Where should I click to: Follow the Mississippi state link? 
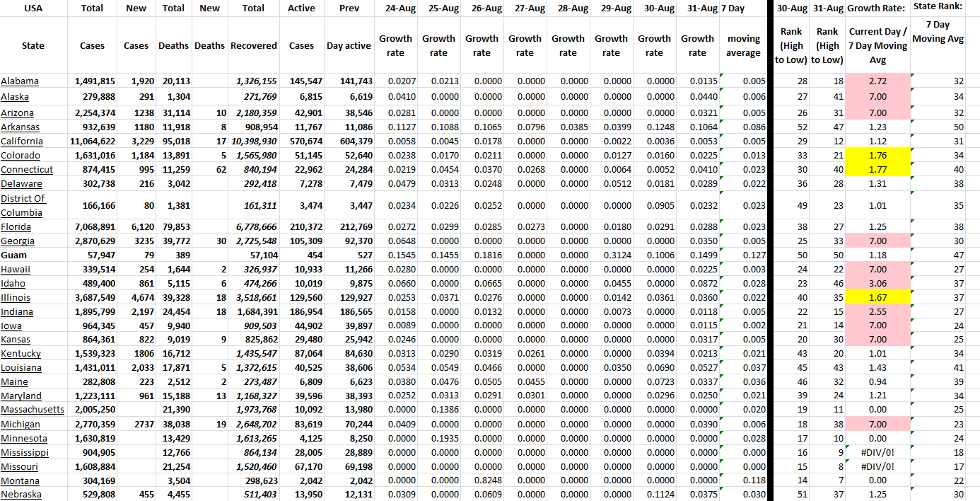point(25,452)
